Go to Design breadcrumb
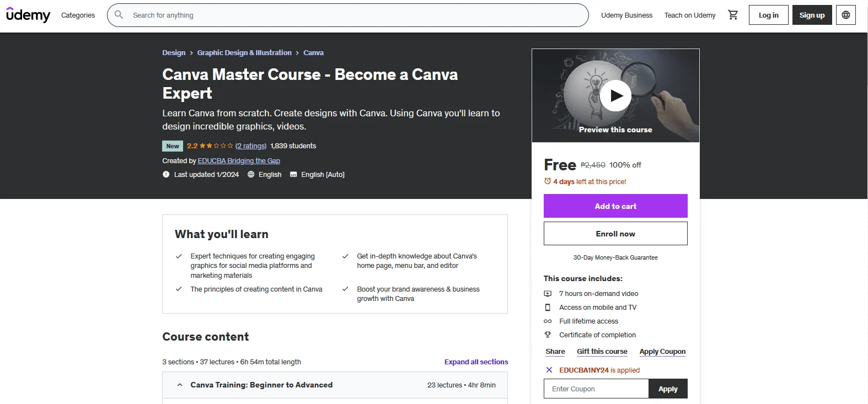Image resolution: width=868 pixels, height=404 pixels. tap(174, 53)
